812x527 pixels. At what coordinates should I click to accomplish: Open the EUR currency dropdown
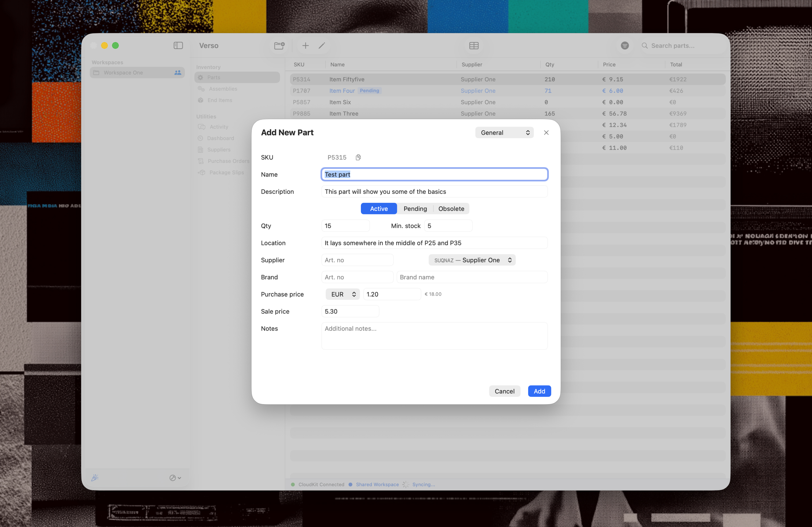343,294
